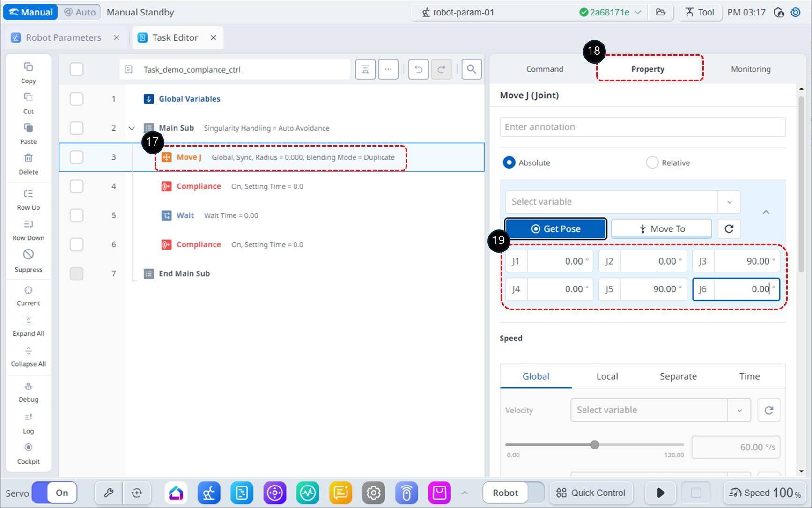Click the Delete trash icon
The height and width of the screenshot is (508, 812).
coord(28,158)
